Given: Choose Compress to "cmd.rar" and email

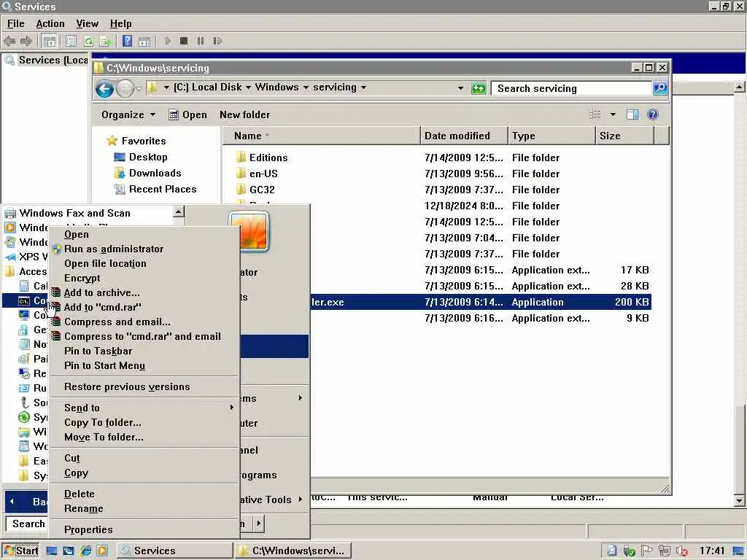Looking at the screenshot, I should pos(144,337).
